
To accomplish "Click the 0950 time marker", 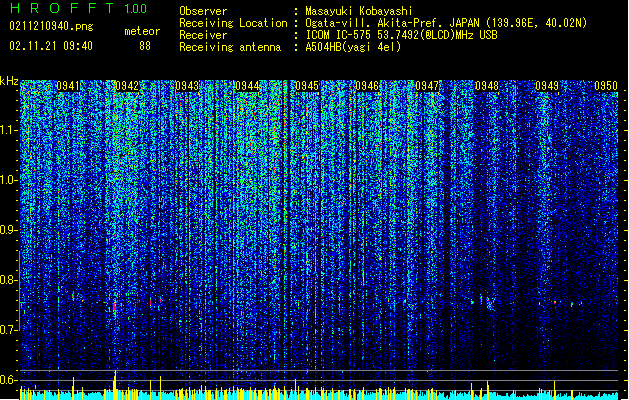I will click(606, 86).
